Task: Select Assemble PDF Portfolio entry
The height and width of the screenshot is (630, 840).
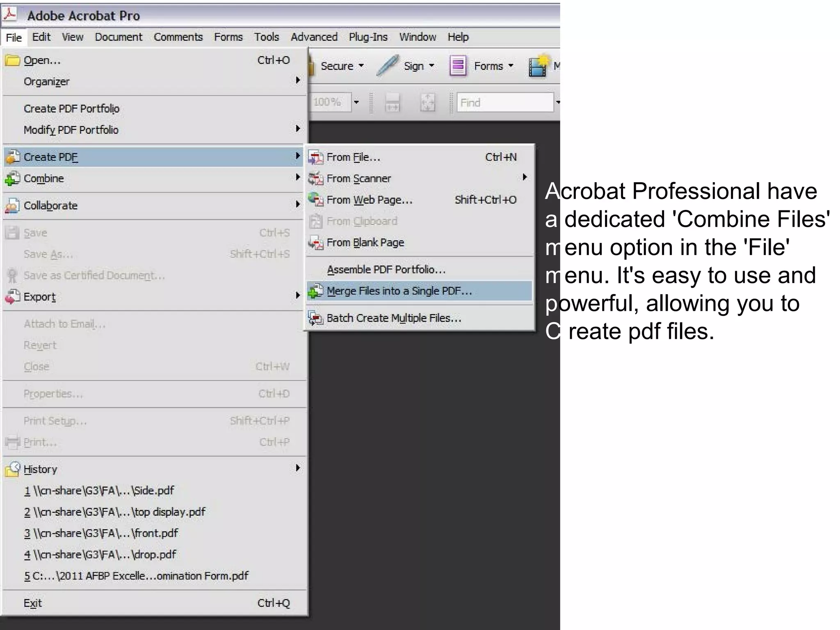Action: (419, 269)
